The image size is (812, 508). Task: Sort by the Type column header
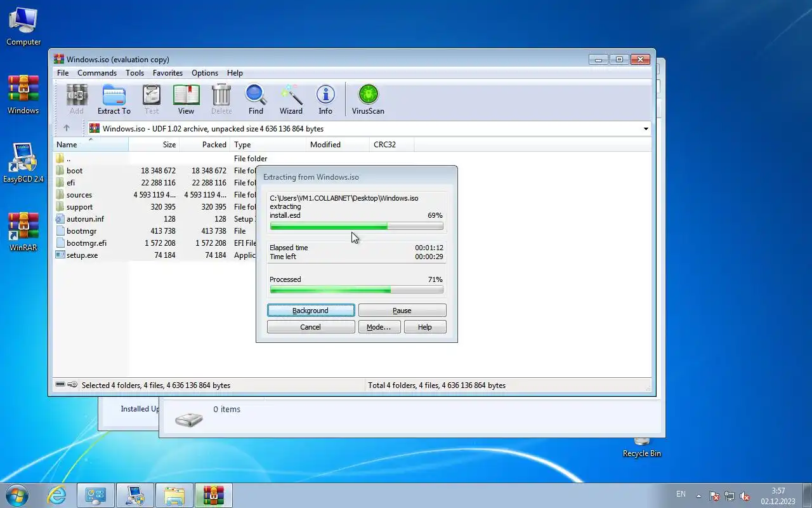(268, 145)
